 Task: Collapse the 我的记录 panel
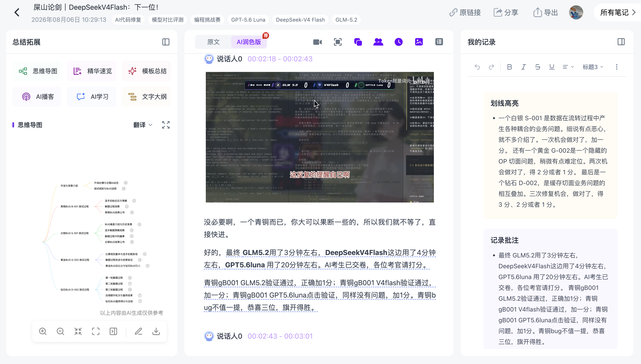pyautogui.click(x=621, y=42)
